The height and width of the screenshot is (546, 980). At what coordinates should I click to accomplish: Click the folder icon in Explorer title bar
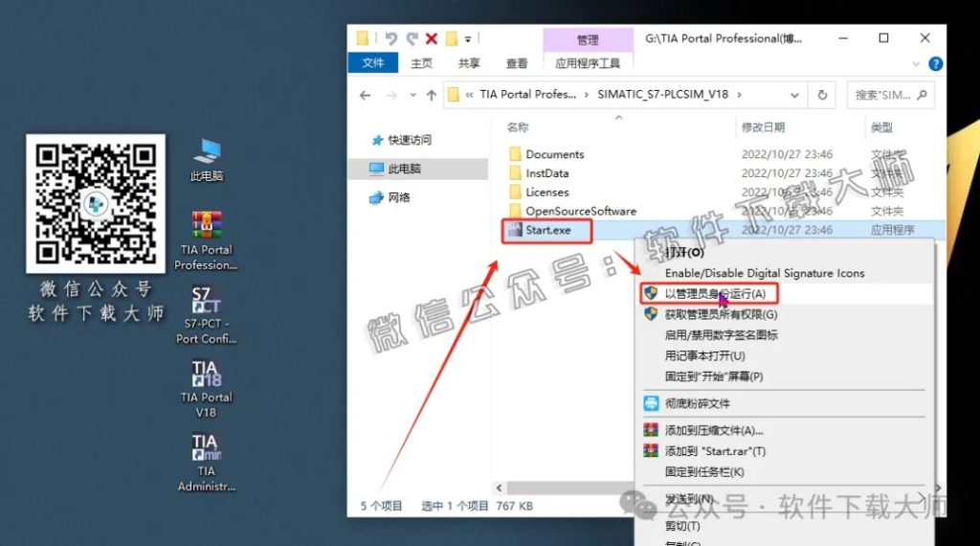tap(363, 38)
